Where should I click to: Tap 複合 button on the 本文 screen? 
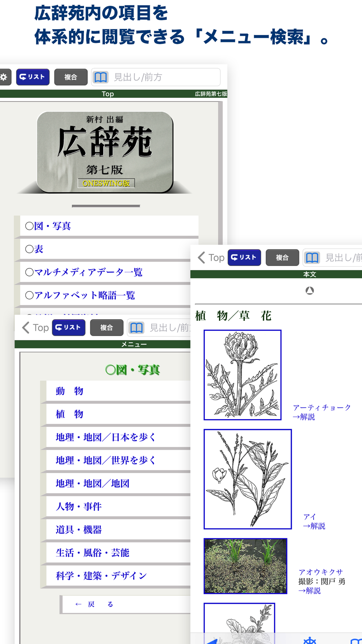pyautogui.click(x=282, y=258)
